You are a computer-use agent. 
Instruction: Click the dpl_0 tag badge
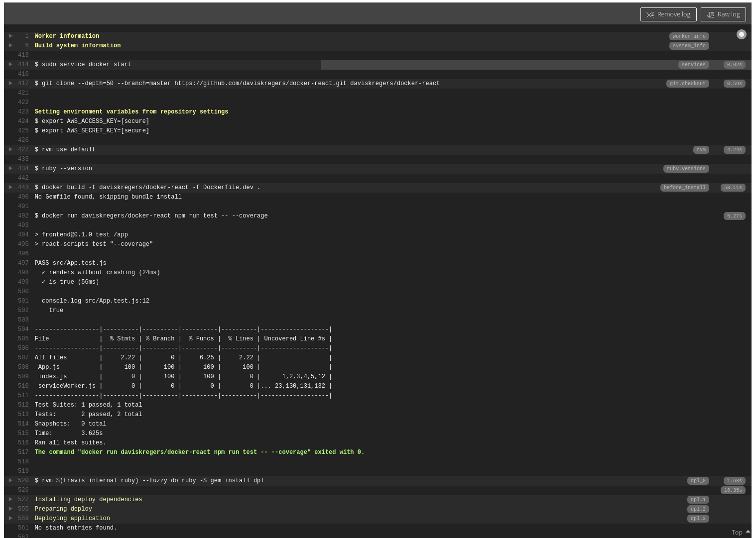(698, 481)
